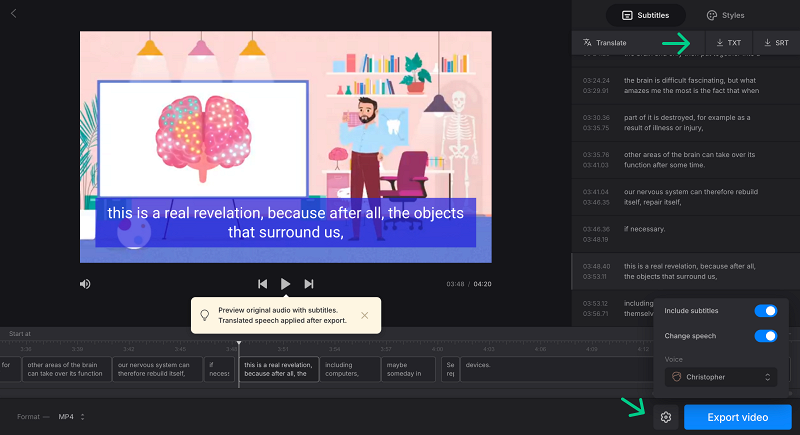This screenshot has height=435, width=800.
Task: Click timeline clip 'including computers,'
Action: pyautogui.click(x=350, y=369)
